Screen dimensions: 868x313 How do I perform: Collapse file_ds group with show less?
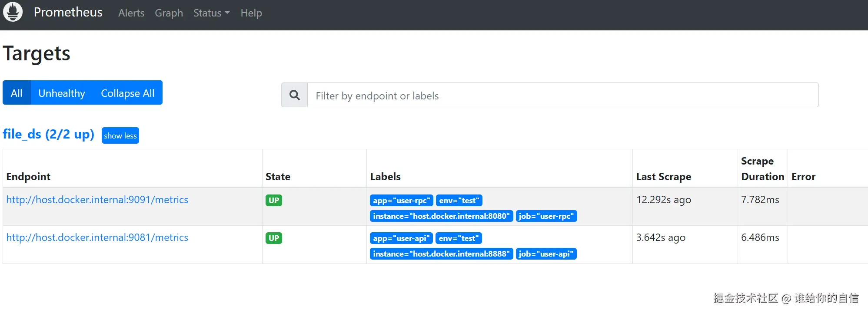coord(120,135)
